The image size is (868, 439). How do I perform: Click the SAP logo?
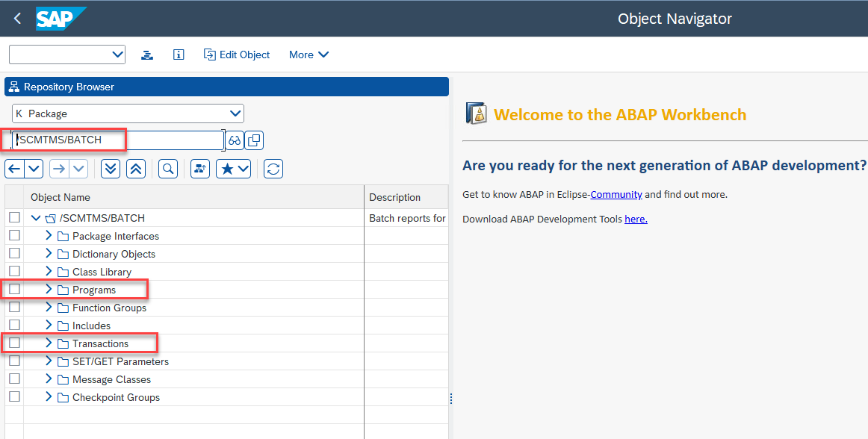pos(61,19)
